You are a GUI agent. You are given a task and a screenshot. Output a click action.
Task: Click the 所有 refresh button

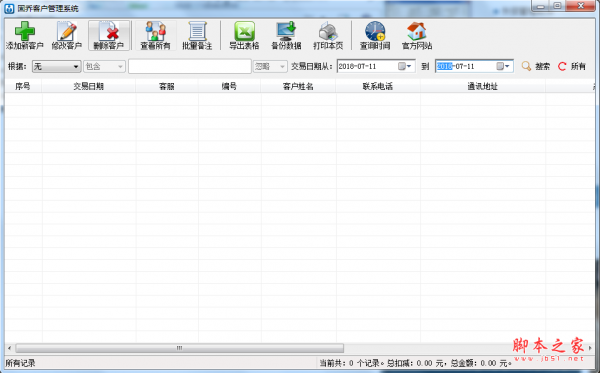(572, 67)
